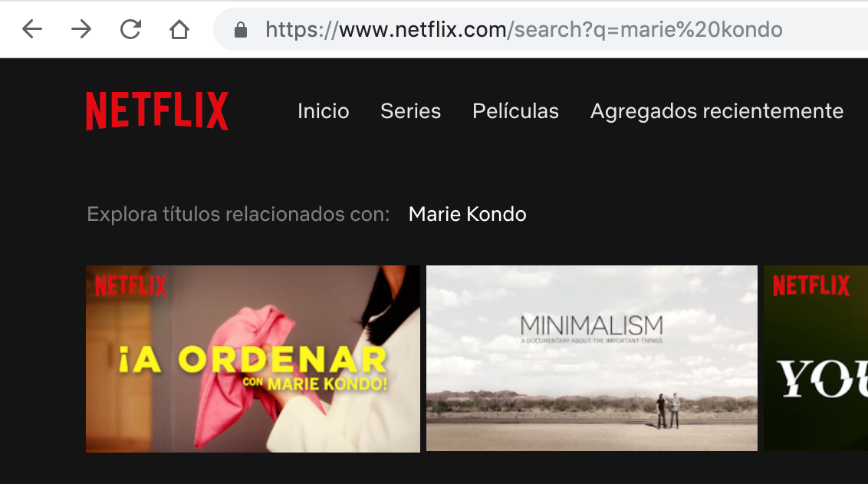Go back with the browser back arrow
Screen dimensions: 868x484
[x=32, y=29]
